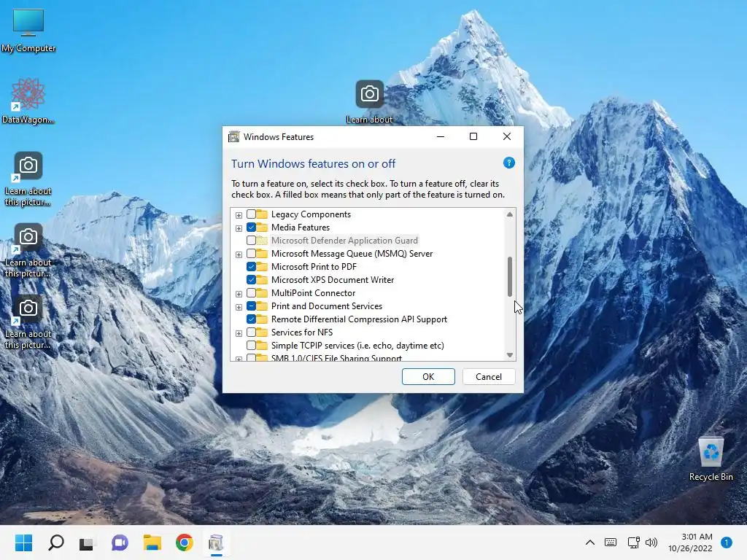Disable Microsoft Print to PDF checkbox
Screen dimensions: 747x560
tap(251, 267)
